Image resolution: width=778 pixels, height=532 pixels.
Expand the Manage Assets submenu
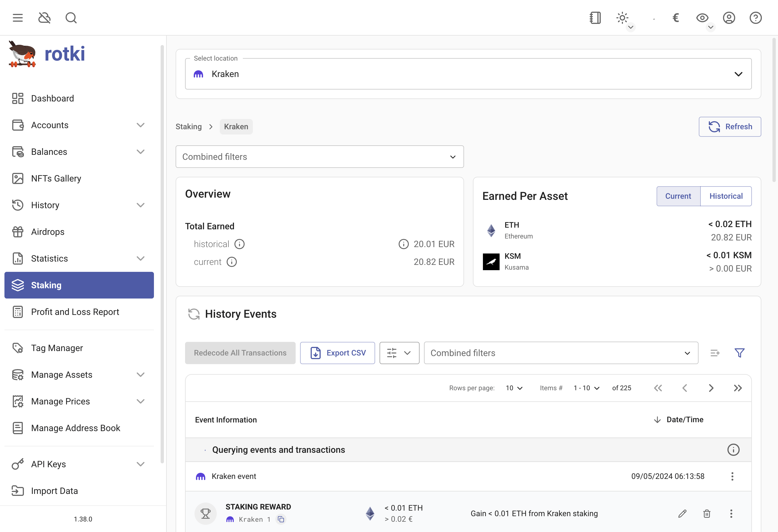[141, 375]
